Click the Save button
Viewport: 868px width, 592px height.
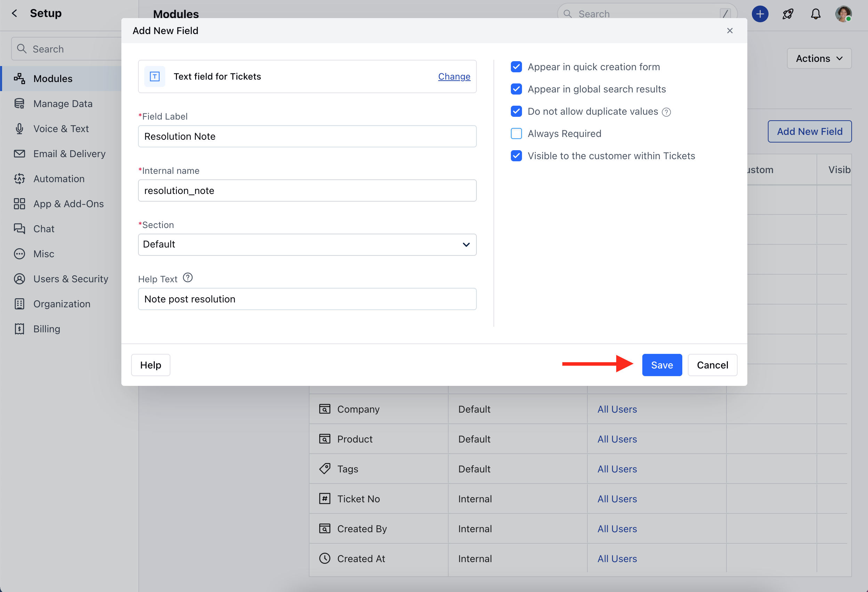pyautogui.click(x=661, y=365)
